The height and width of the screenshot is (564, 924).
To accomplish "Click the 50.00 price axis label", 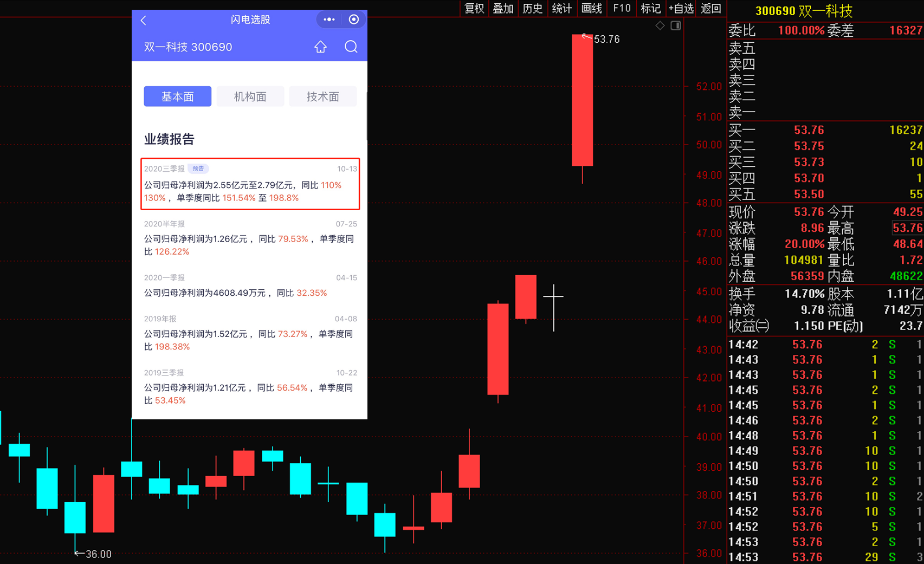I will [x=709, y=145].
